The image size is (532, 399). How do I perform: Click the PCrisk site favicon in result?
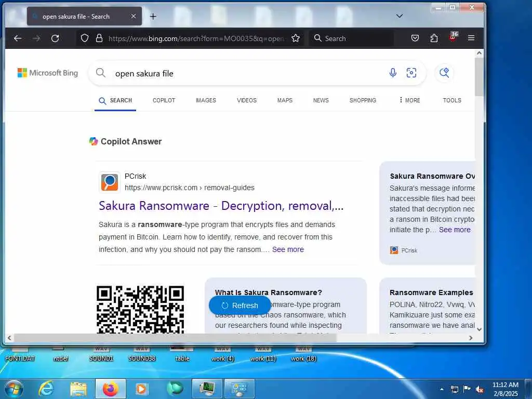(109, 182)
